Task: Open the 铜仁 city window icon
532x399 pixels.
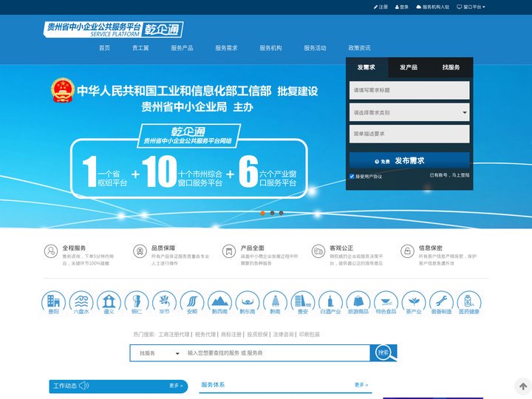Action: pyautogui.click(x=137, y=303)
